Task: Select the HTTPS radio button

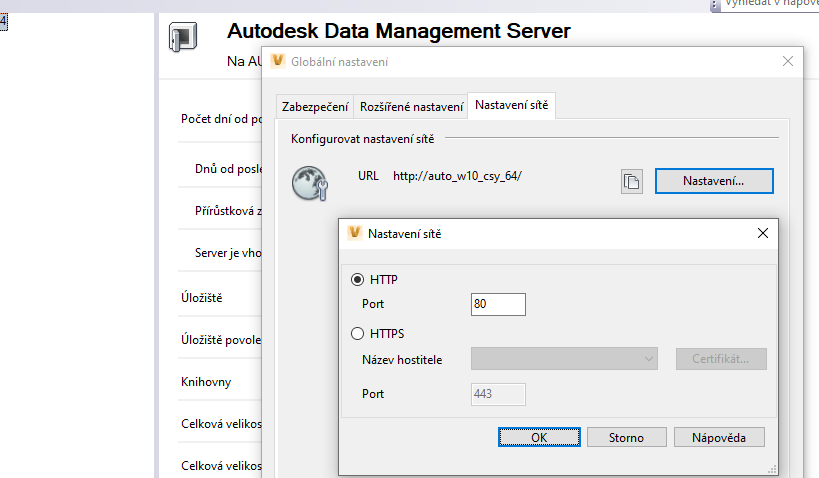Action: 358,334
